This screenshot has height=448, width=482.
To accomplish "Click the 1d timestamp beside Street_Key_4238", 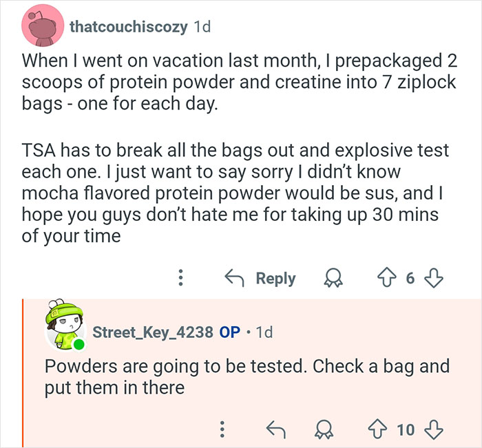I will point(264,332).
